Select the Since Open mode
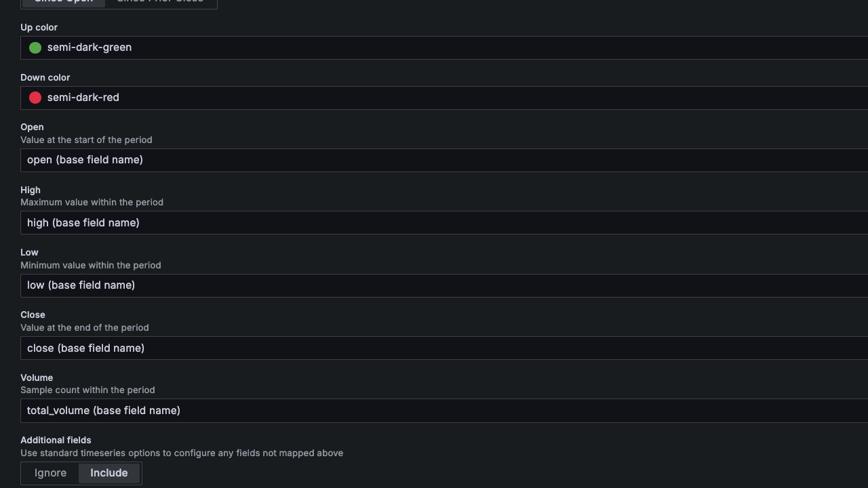868x488 pixels. click(63, 2)
